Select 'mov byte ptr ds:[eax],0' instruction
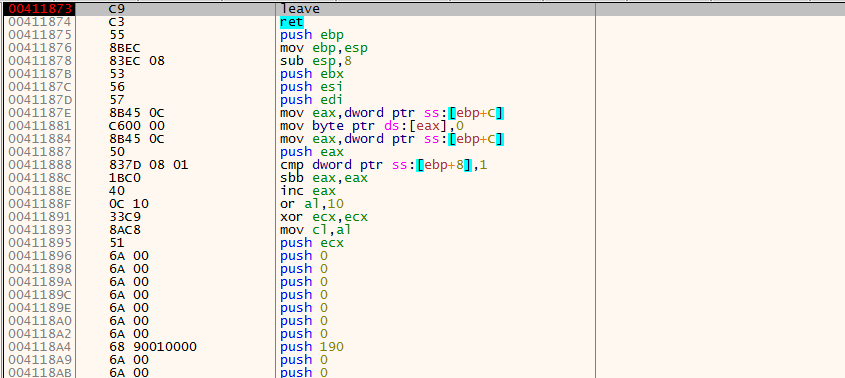This screenshot has height=378, width=845. pyautogui.click(x=372, y=126)
